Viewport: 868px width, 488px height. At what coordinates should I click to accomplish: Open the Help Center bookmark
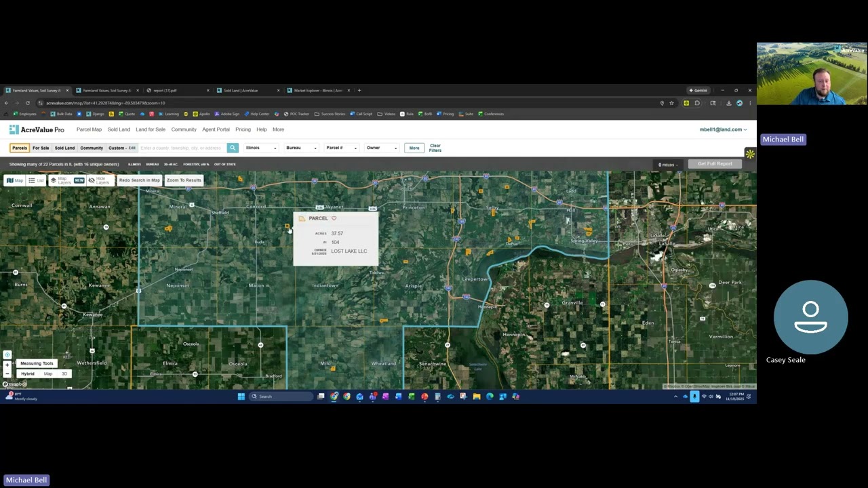coord(257,114)
